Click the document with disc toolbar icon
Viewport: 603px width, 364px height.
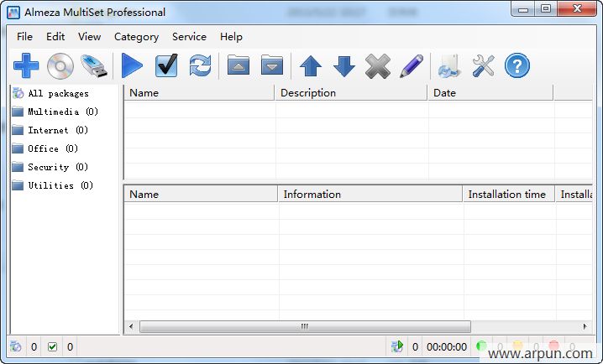449,66
